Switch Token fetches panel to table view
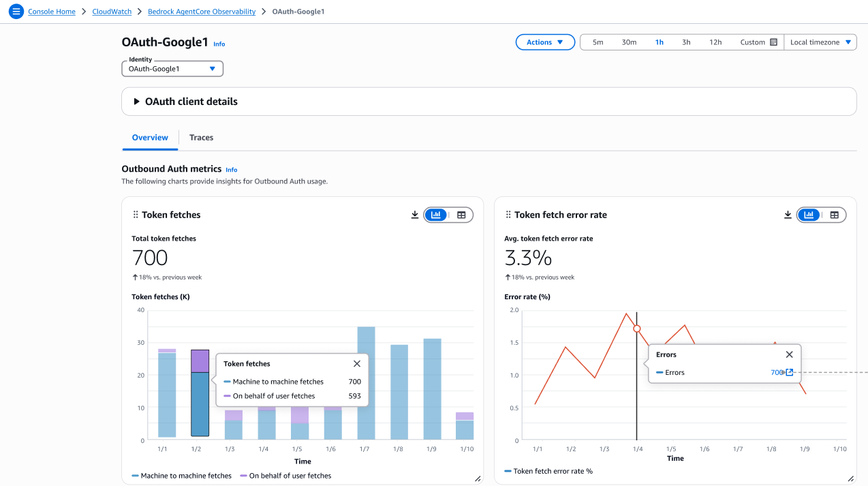This screenshot has width=868, height=486. (x=461, y=215)
